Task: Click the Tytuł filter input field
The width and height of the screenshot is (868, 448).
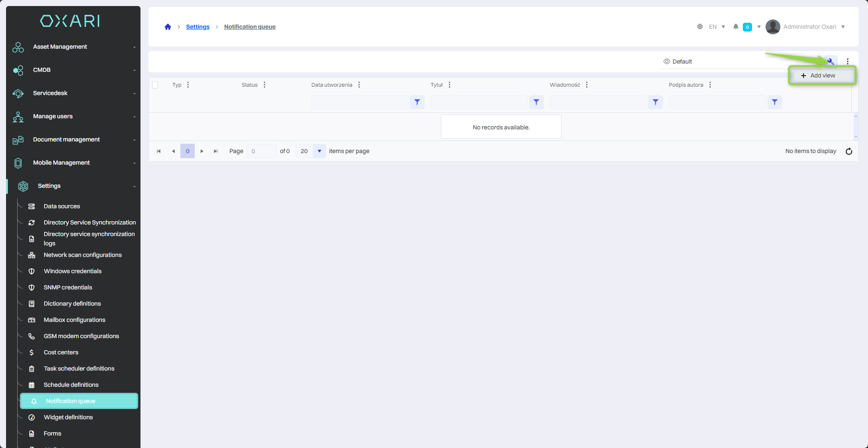Action: tap(479, 102)
